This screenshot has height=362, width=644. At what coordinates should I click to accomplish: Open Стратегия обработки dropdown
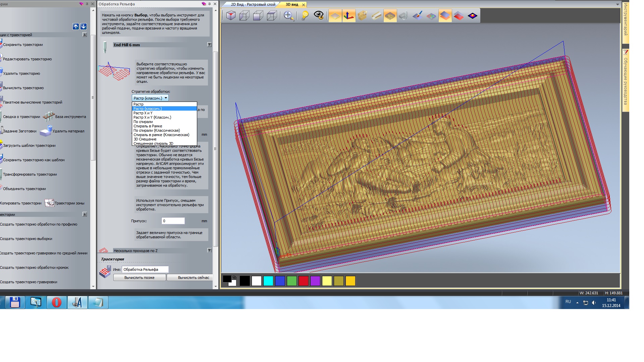pyautogui.click(x=150, y=98)
